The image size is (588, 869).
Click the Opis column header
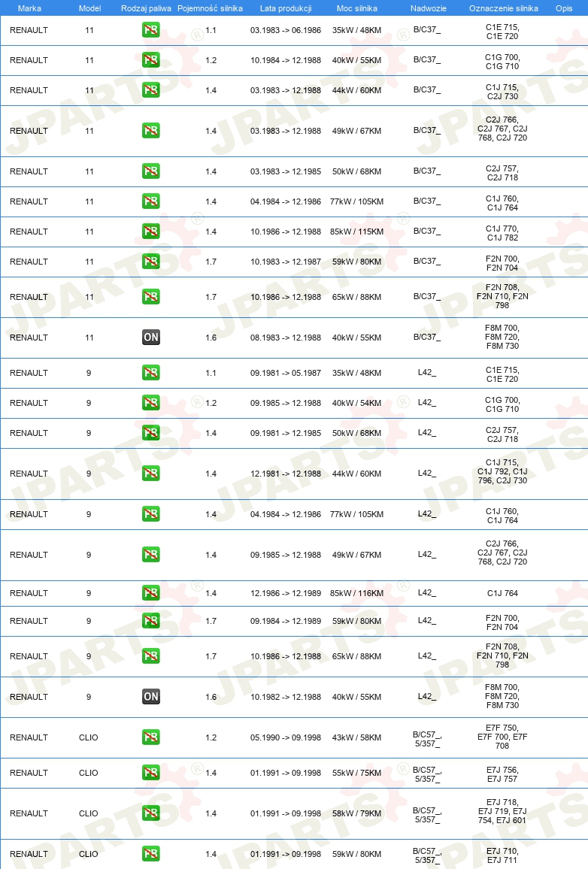tap(564, 8)
